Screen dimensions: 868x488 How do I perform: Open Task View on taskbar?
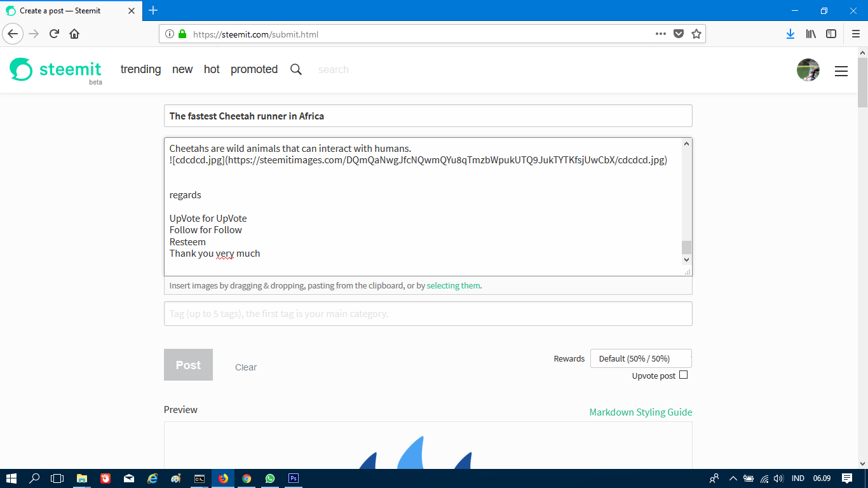click(x=58, y=478)
